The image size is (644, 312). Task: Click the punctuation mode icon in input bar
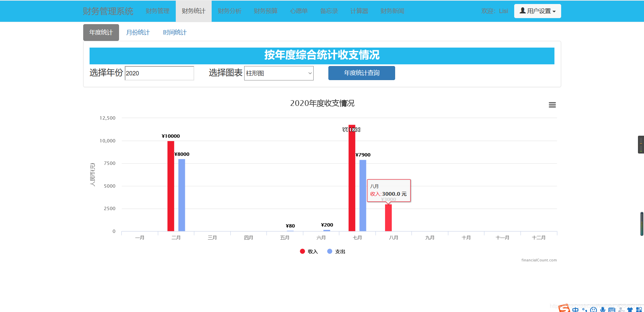(584, 310)
